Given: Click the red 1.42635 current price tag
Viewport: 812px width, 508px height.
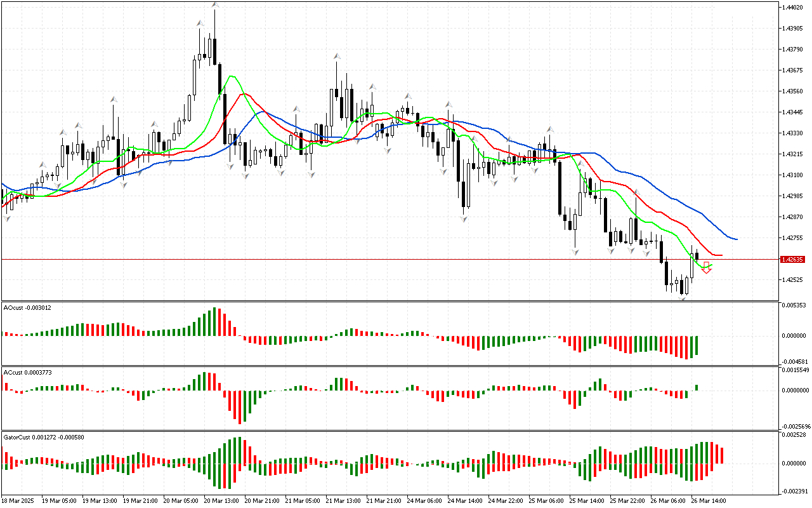Looking at the screenshot, I should pyautogui.click(x=793, y=260).
